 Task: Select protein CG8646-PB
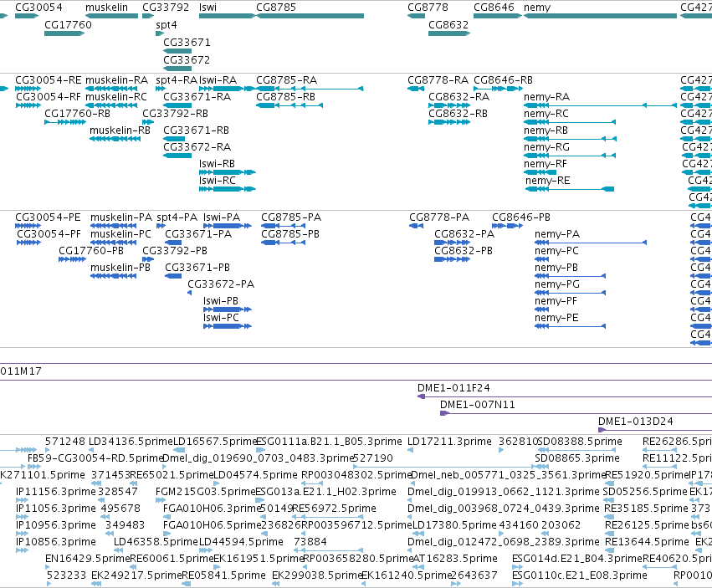click(521, 217)
